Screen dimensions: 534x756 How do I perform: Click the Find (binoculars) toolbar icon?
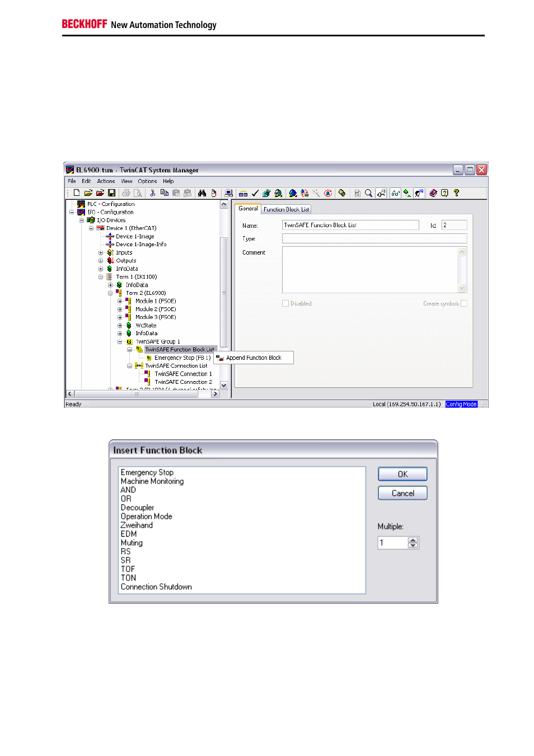click(x=202, y=193)
